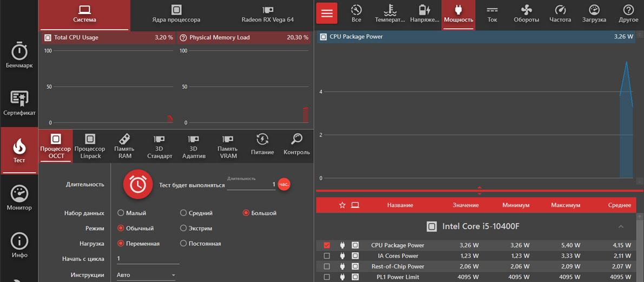This screenshot has width=644, height=282.
Task: Filter sensors by Обороты fan speed
Action: 526,15
